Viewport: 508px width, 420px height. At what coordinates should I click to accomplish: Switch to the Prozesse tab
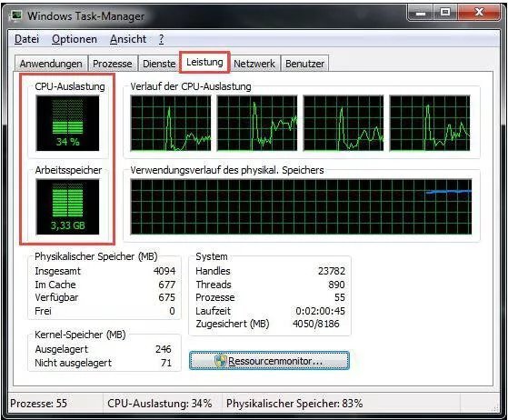click(x=113, y=64)
